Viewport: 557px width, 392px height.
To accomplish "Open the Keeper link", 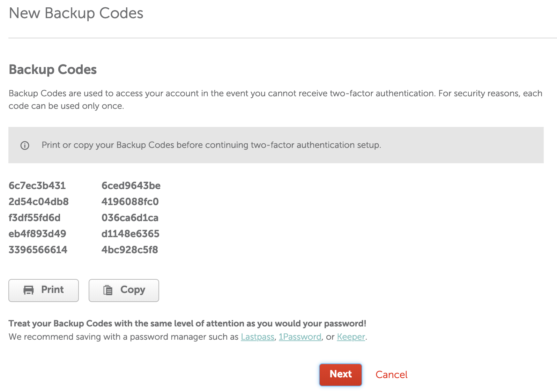I will click(351, 337).
